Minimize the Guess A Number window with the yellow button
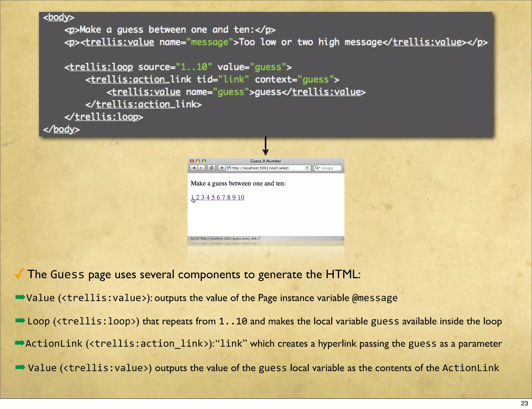The width and height of the screenshot is (532, 409). point(198,161)
